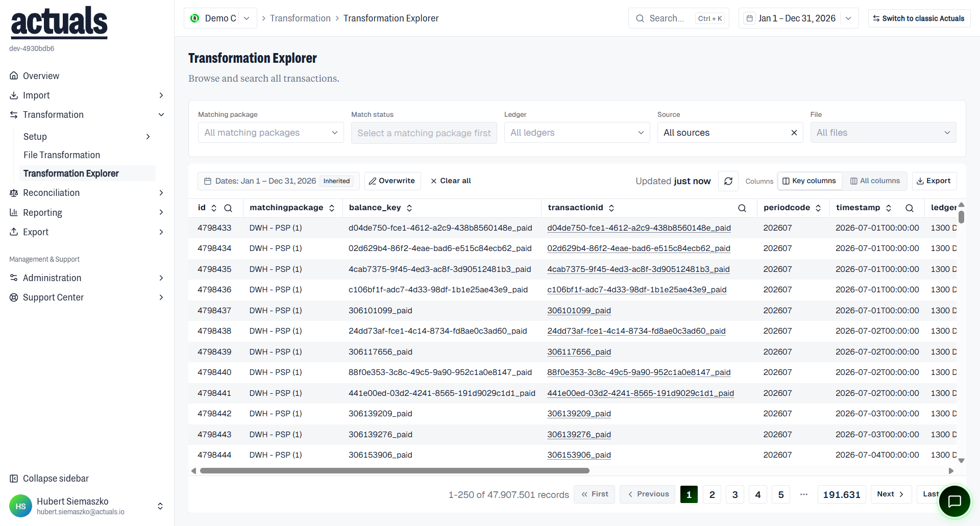
Task: Go to page 3
Action: pyautogui.click(x=735, y=494)
